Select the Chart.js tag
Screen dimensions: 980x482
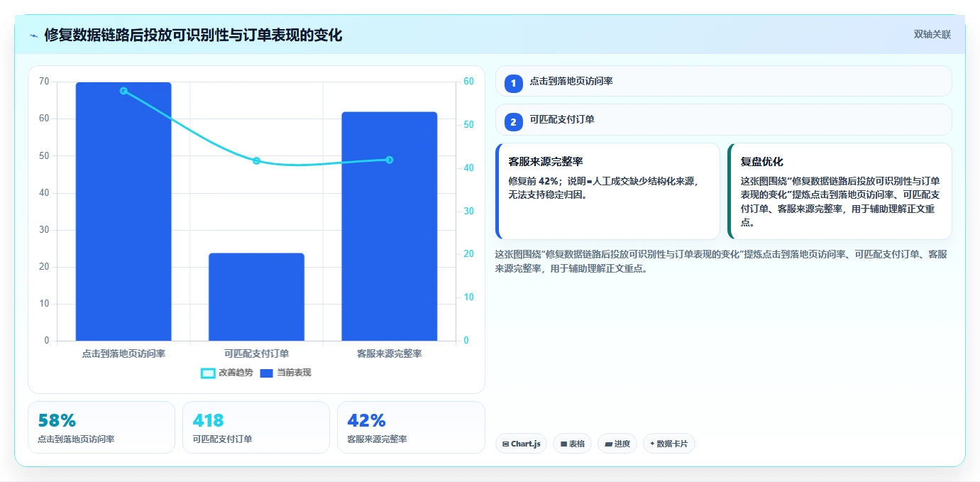[522, 444]
